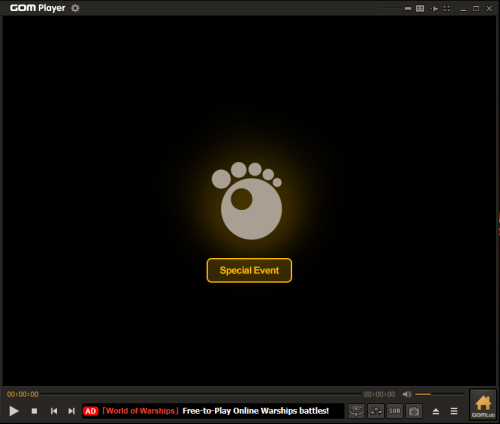Toggle always-on-top pin icon
Screen dimensions: 500x424
click(434, 8)
